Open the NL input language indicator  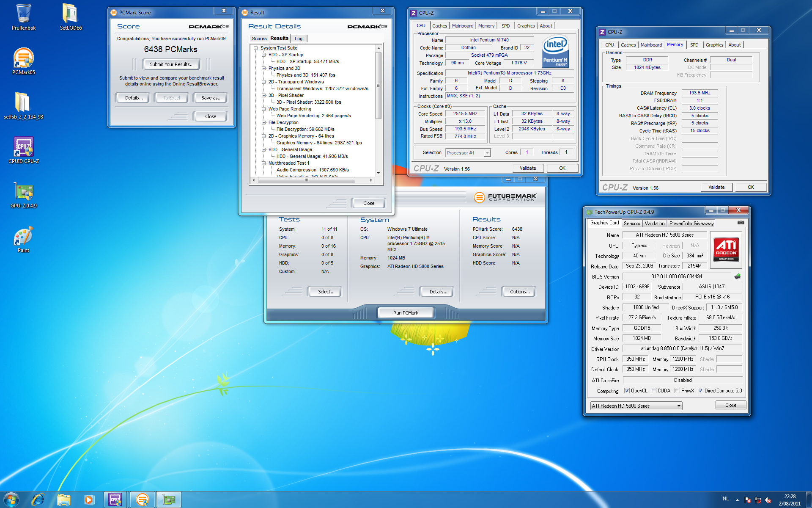pos(726,499)
